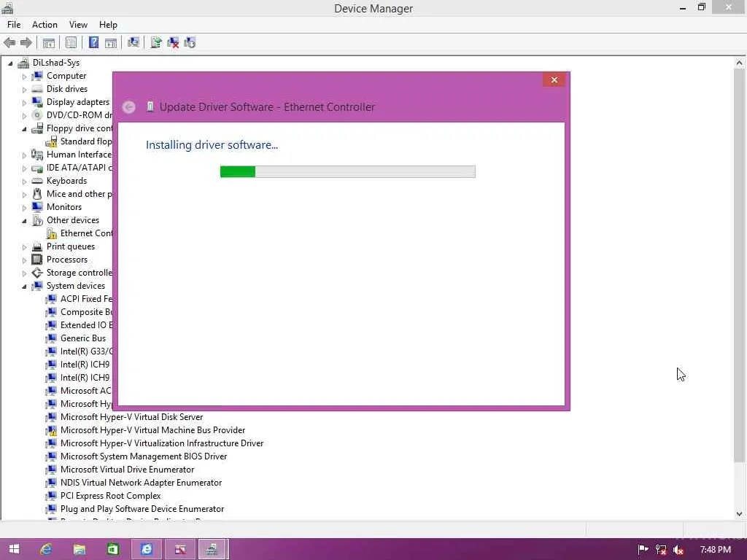
Task: Select the Storage controllers node label
Action: point(79,273)
